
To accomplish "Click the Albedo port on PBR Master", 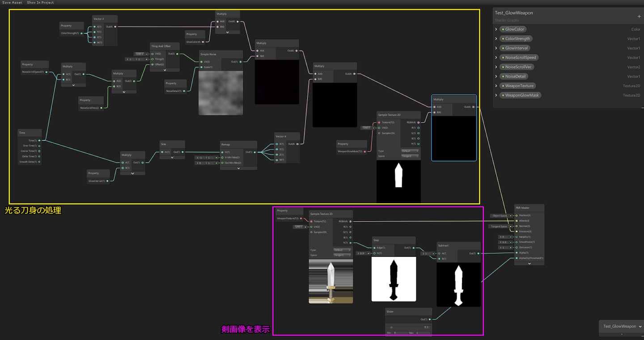I will [517, 221].
